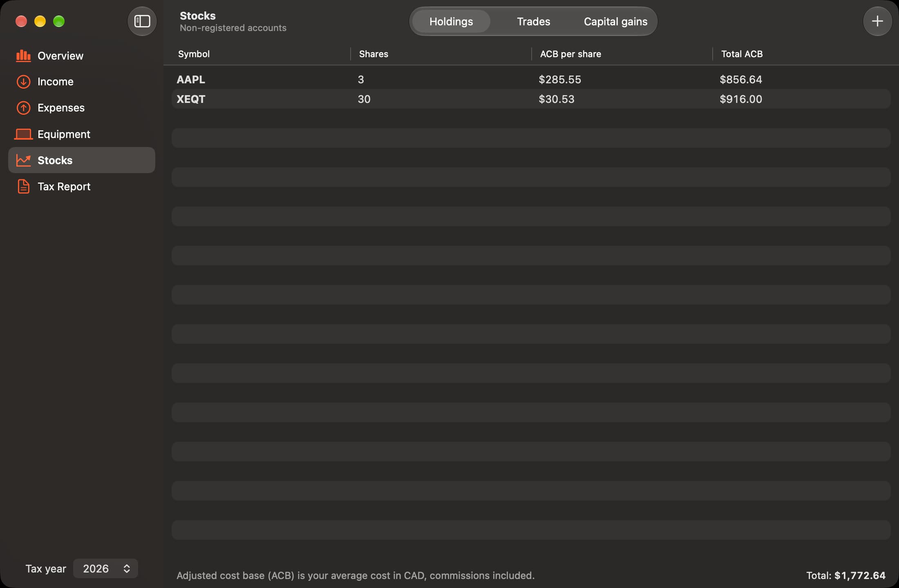Click the ACB per share $285.55
Screen dimensions: 899x588
click(x=560, y=79)
